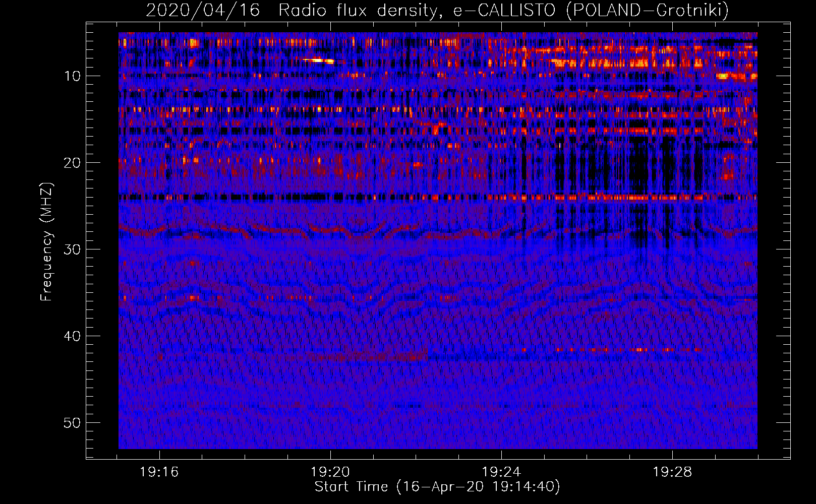Click the 19:20 time tick label
This screenshot has height=504, width=816.
(330, 472)
